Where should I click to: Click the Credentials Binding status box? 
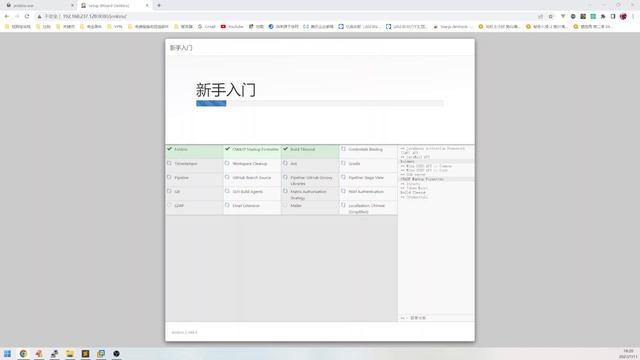click(343, 149)
